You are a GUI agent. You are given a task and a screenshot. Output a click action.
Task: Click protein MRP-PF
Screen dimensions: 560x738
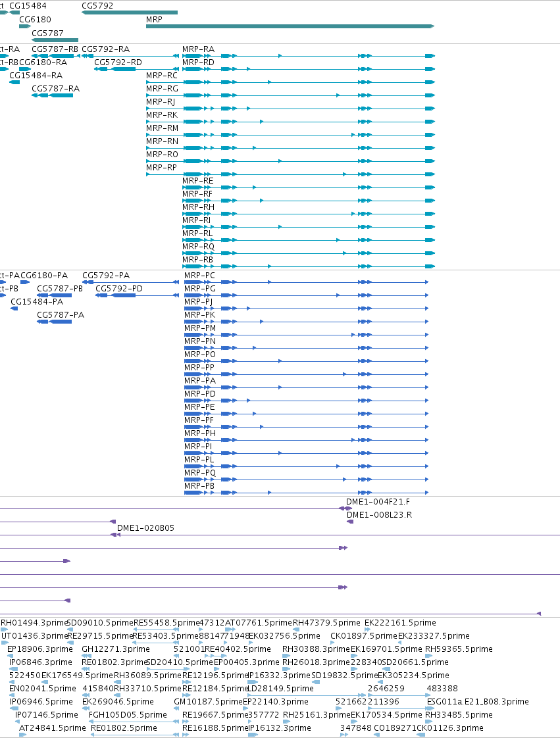[x=199, y=421]
